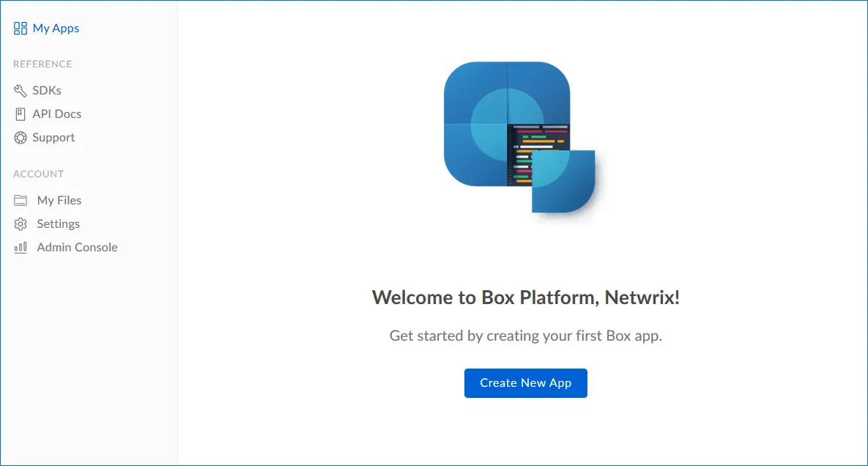Open My Files from sidebar
Image resolution: width=868 pixels, height=466 pixels.
tap(59, 200)
